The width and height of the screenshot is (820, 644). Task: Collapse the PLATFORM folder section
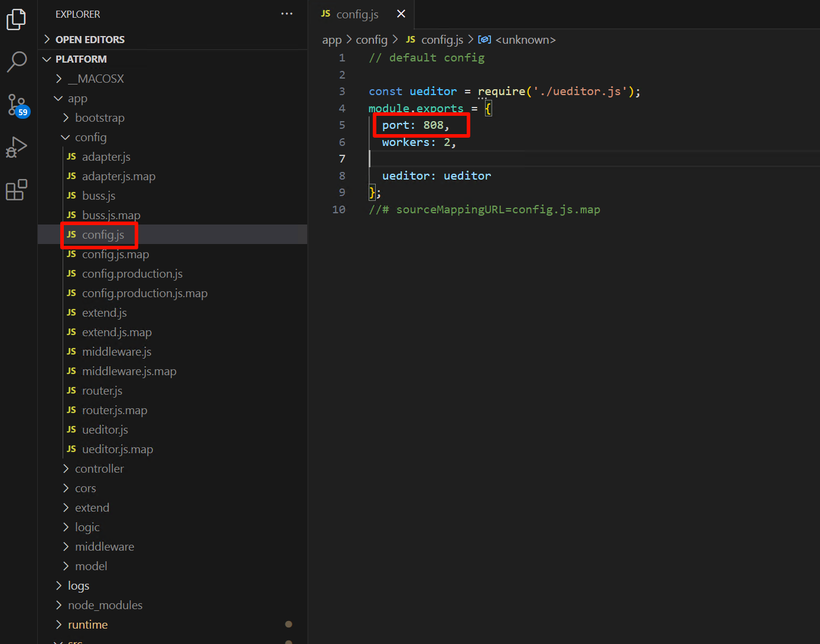coord(173,59)
